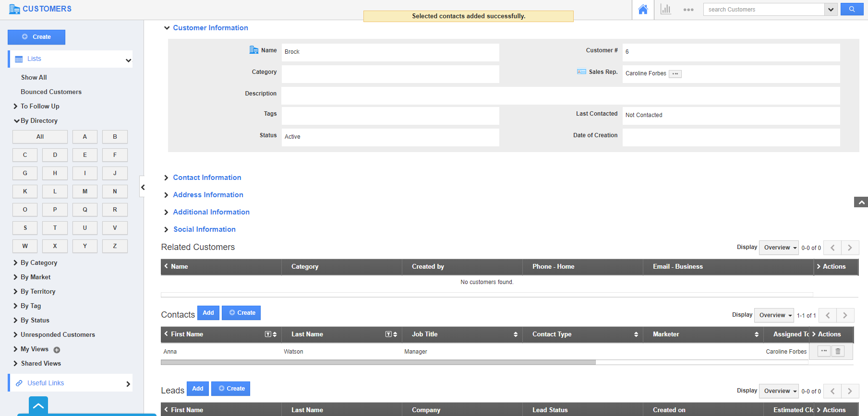This screenshot has width=868, height=416.
Task: Click plus icon next to My Views
Action: click(x=57, y=350)
